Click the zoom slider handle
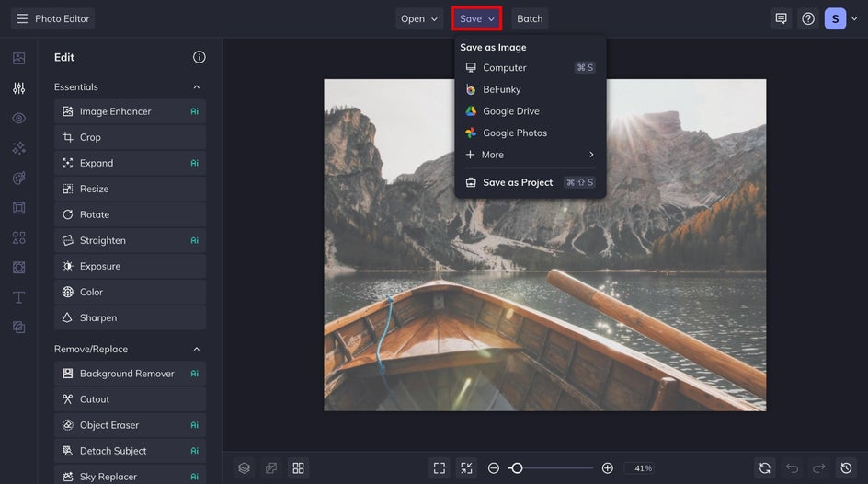Screen dimensions: 868x484 click(x=517, y=468)
